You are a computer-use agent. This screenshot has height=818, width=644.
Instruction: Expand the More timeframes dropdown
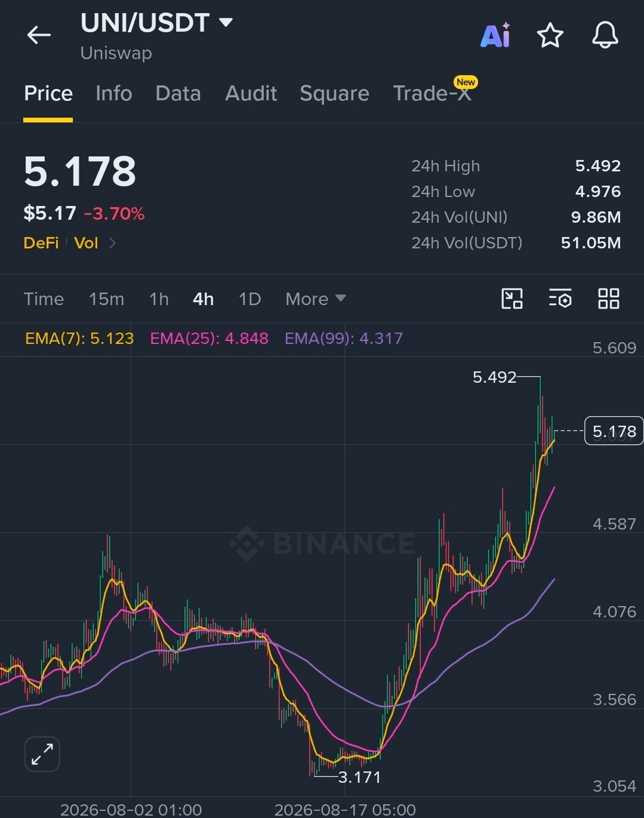(316, 299)
